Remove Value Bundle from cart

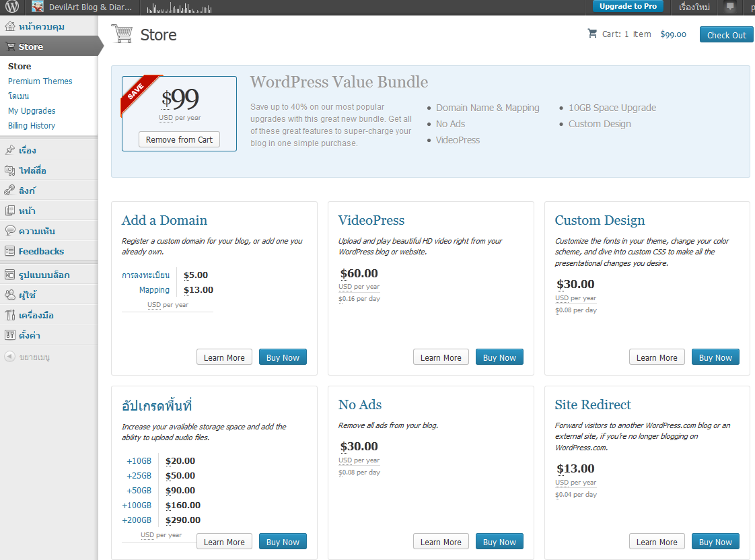[x=179, y=139]
